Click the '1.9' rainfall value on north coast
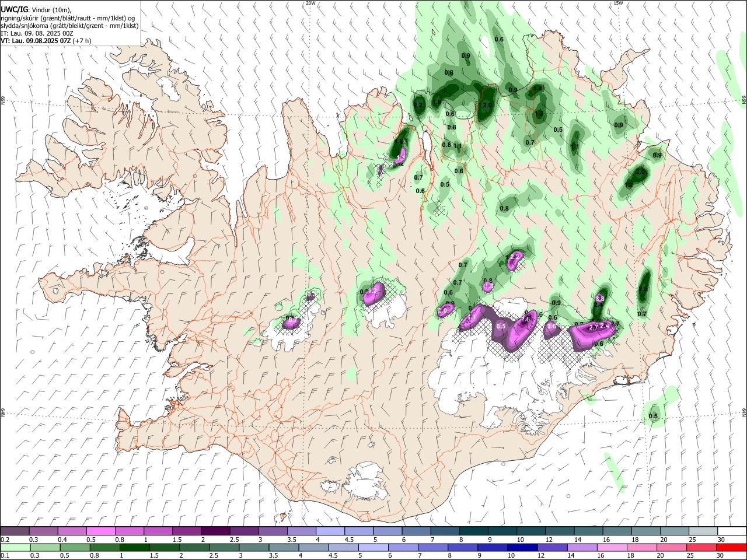The width and height of the screenshot is (747, 560). (x=437, y=103)
